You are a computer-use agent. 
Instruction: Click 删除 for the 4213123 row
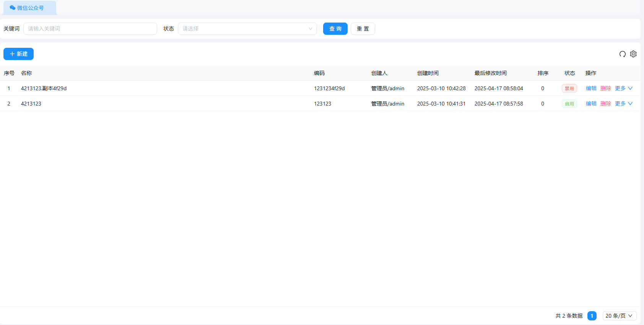pos(605,104)
